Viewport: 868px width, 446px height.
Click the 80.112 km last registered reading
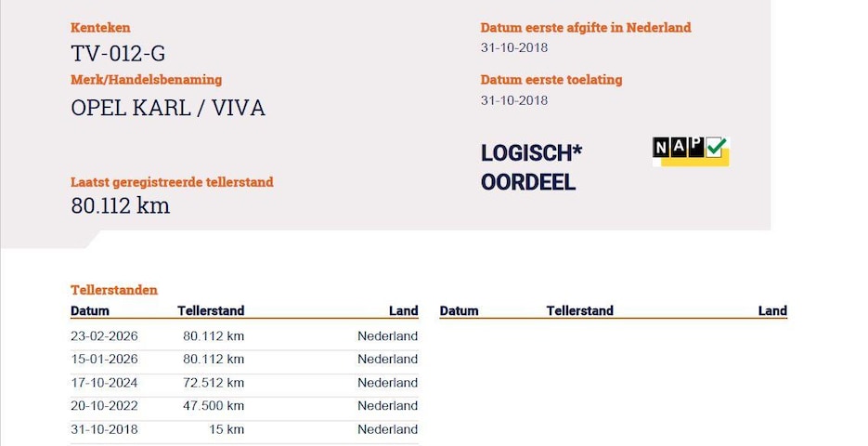(120, 205)
